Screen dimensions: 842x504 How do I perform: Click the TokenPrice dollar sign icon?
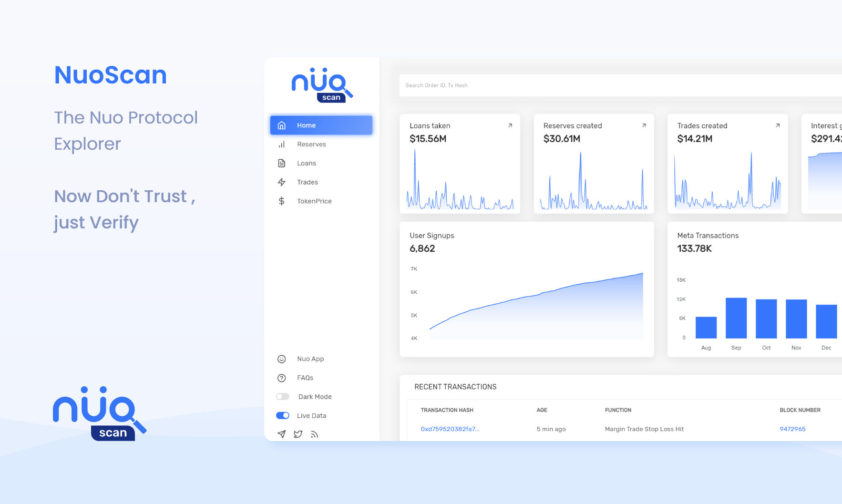(x=282, y=201)
